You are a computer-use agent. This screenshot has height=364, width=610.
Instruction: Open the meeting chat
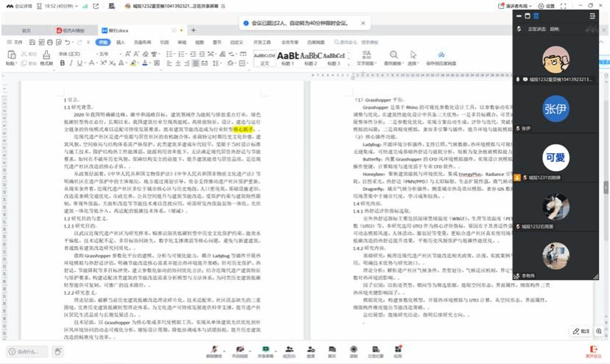point(332,351)
